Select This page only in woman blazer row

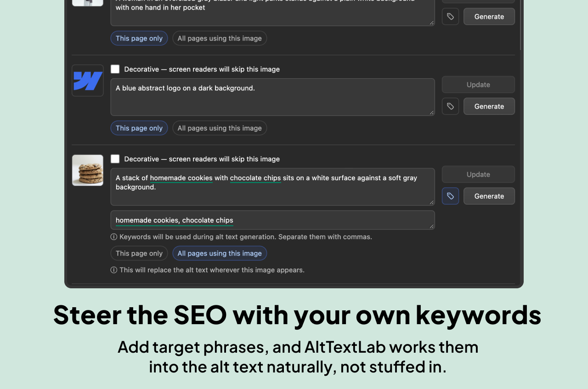point(139,38)
